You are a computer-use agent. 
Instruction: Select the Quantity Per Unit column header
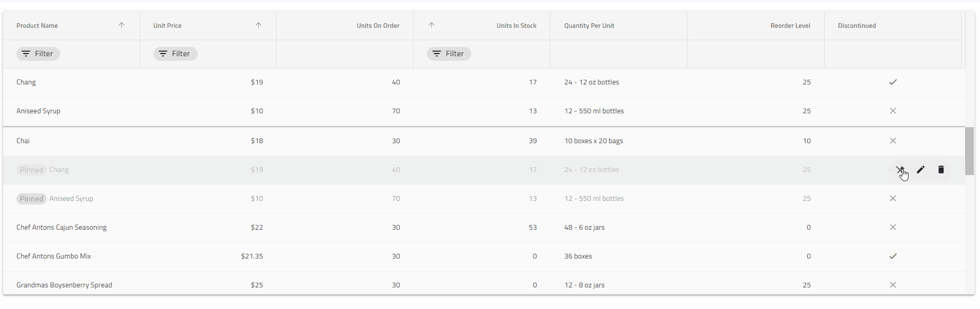pos(589,26)
